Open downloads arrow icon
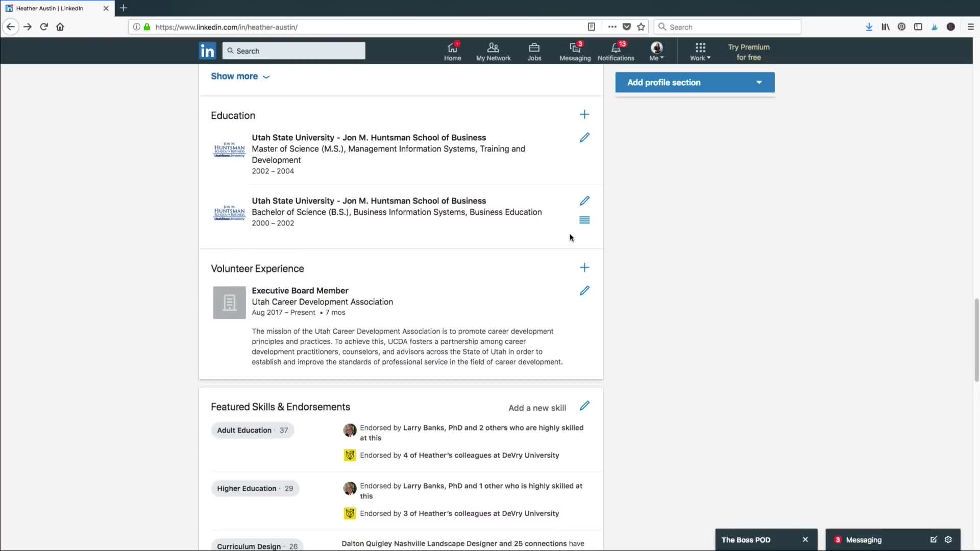Viewport: 980px width, 551px height. click(x=869, y=27)
